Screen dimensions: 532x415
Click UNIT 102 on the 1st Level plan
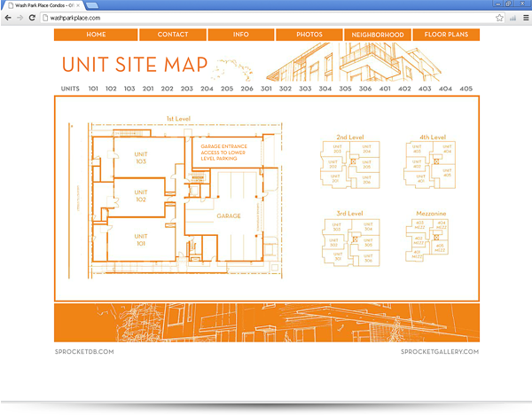tap(141, 196)
